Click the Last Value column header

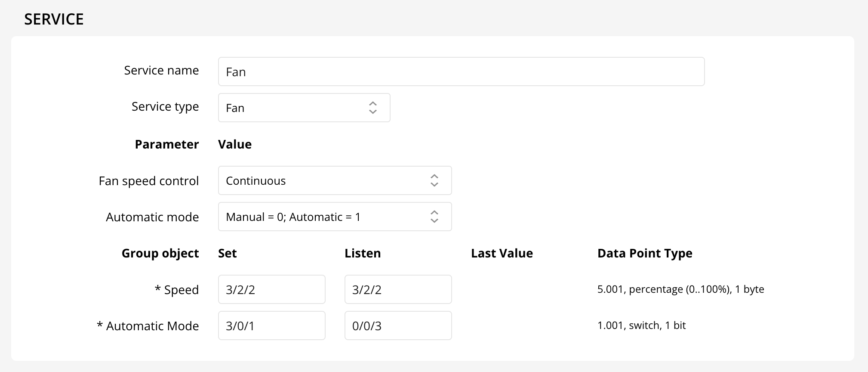click(x=502, y=253)
